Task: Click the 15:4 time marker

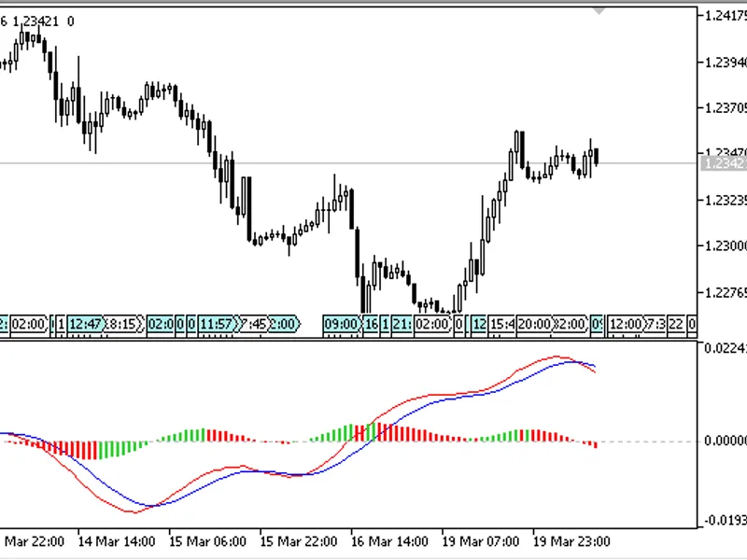Action: (x=502, y=324)
